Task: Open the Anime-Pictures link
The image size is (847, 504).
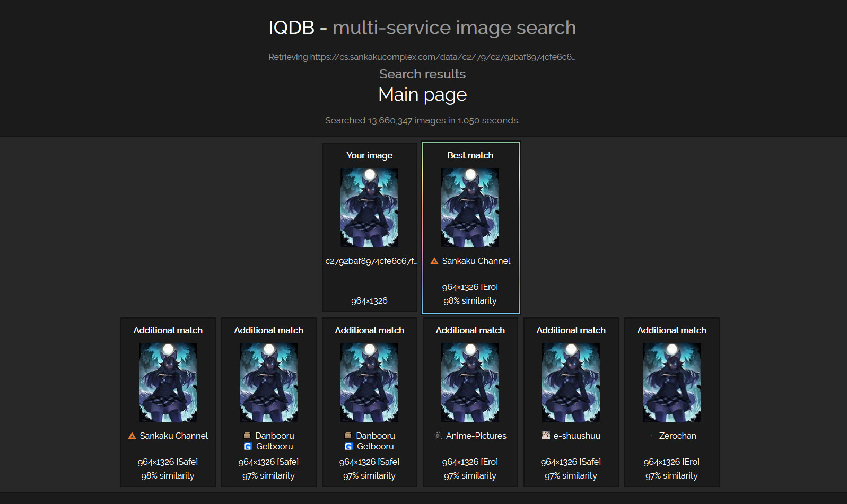Action: (x=476, y=436)
